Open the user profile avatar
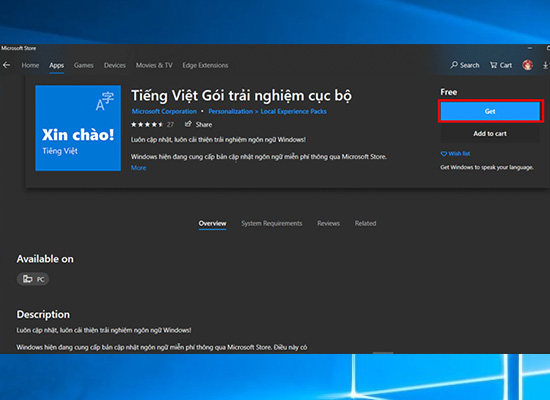The width and height of the screenshot is (550, 400). pos(528,65)
